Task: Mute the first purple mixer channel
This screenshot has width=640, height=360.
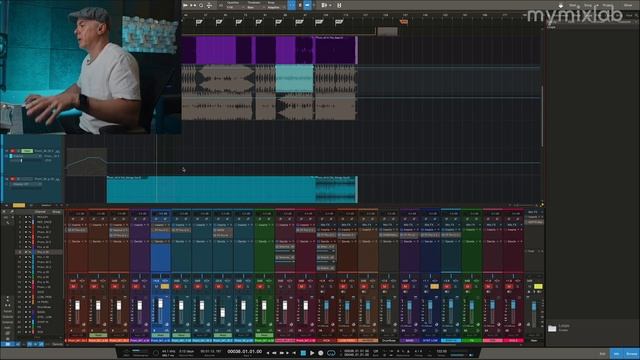Action: [x=136, y=287]
